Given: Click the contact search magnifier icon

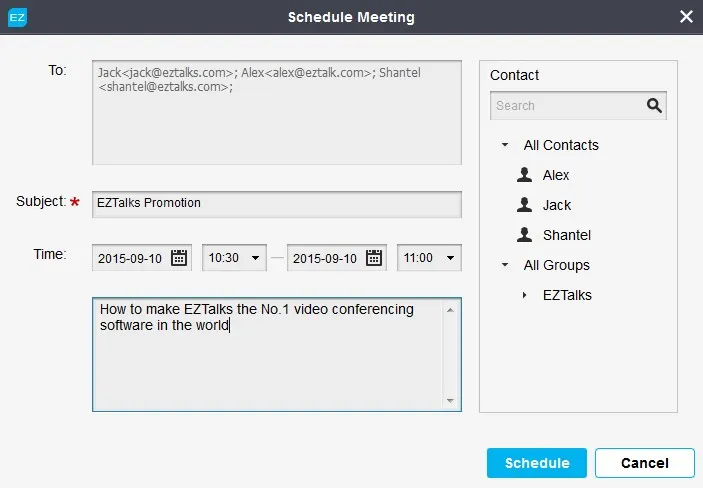Looking at the screenshot, I should 654,105.
